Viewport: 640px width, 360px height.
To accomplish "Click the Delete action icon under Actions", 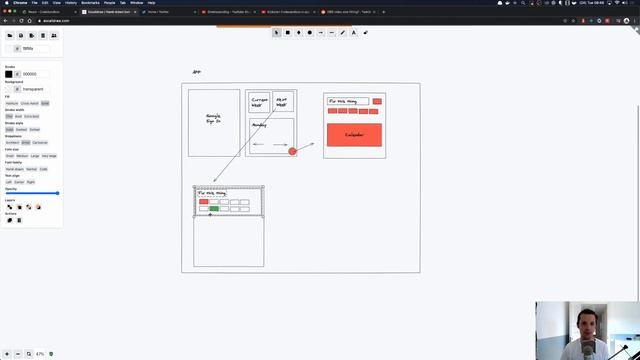I will 19,220.
